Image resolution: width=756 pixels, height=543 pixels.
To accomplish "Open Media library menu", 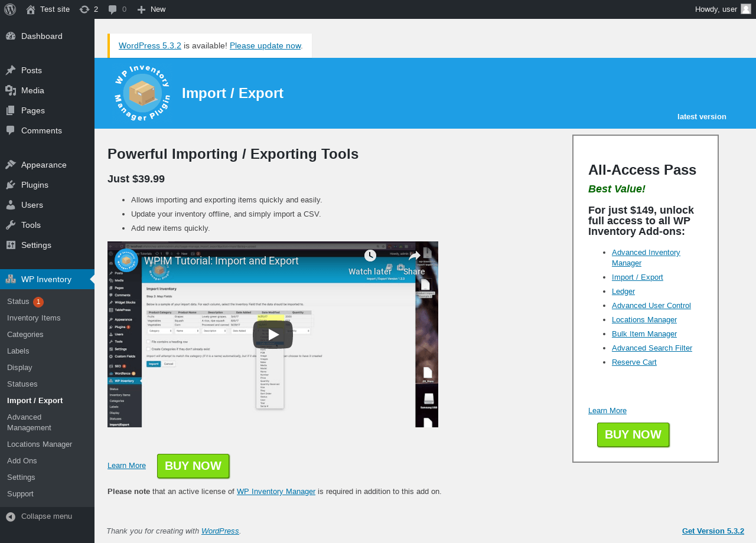I will pyautogui.click(x=47, y=90).
